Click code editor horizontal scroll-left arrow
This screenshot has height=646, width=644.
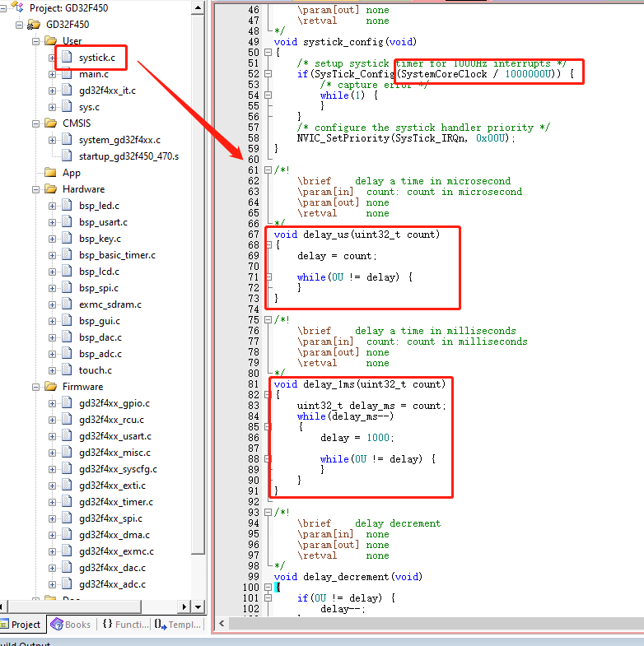click(x=222, y=623)
